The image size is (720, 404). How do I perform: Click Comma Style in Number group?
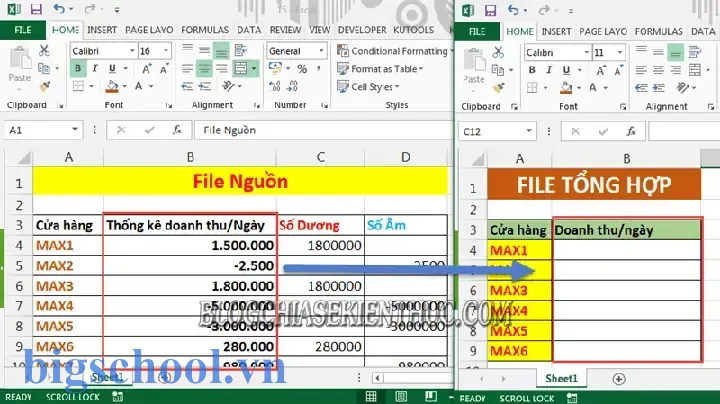pos(318,69)
